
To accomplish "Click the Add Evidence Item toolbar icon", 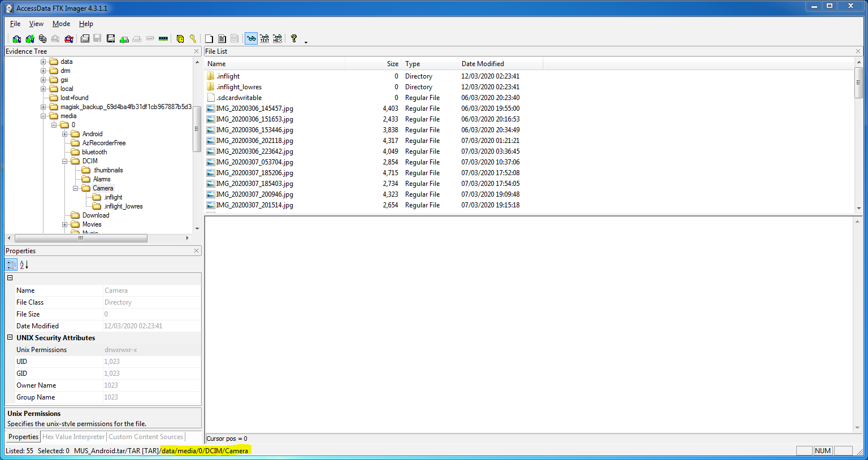I will 16,39.
